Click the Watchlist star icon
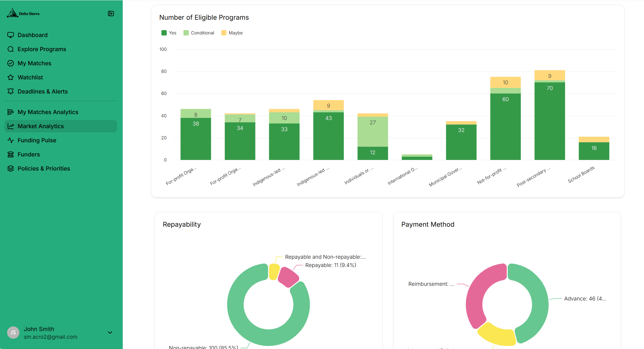 click(x=11, y=77)
